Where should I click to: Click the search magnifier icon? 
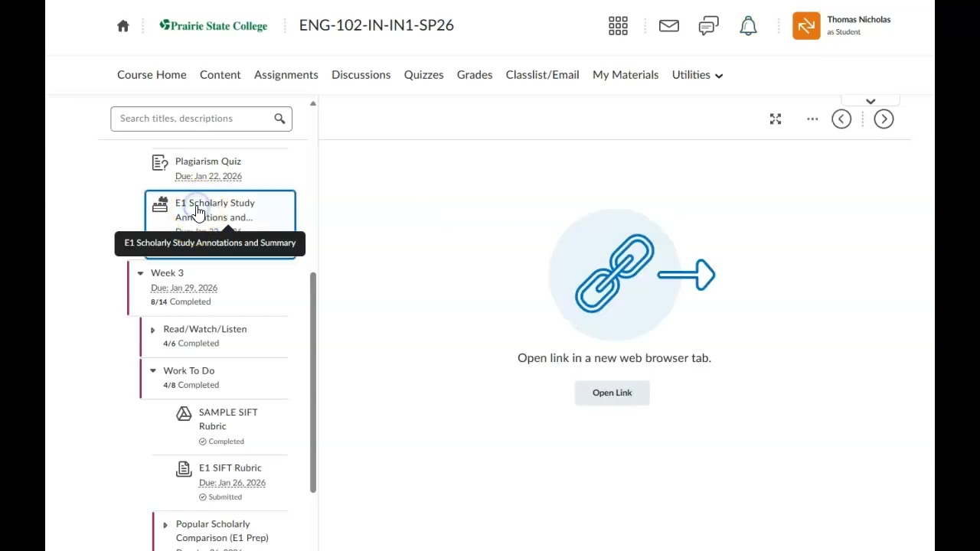(279, 119)
